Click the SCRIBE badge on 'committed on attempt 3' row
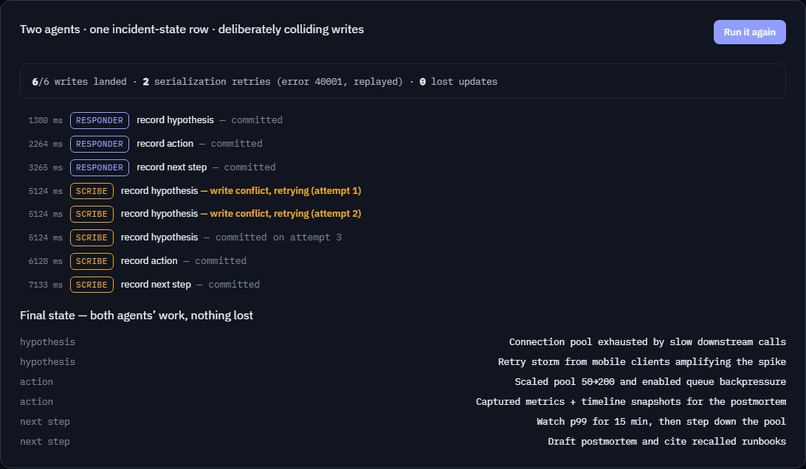This screenshot has width=806, height=469. 91,238
